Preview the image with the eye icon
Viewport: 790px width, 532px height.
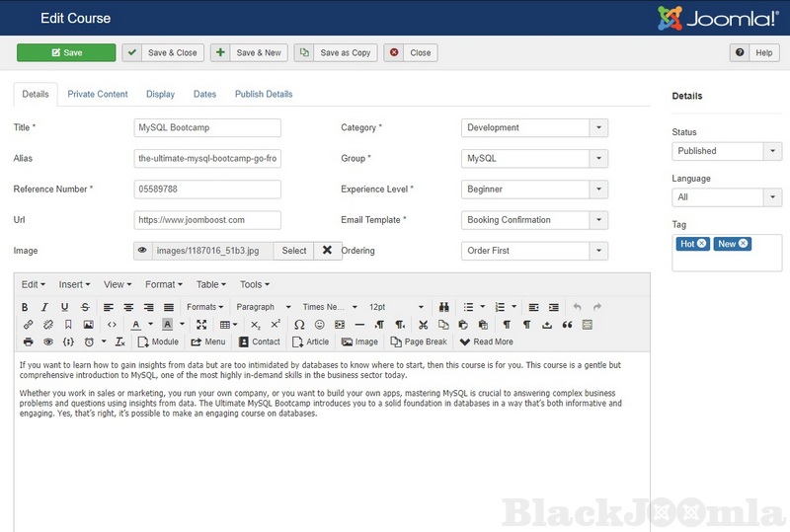click(x=142, y=251)
